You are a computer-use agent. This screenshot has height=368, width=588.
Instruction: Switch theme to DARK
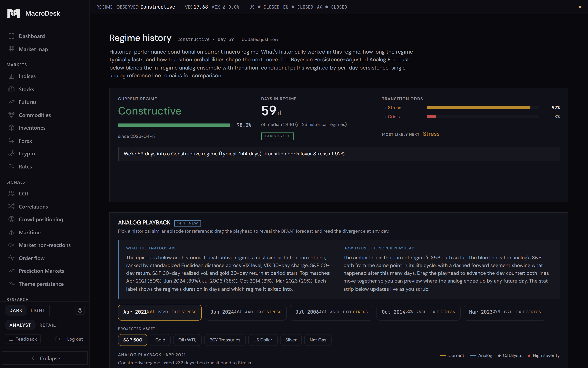click(x=16, y=310)
